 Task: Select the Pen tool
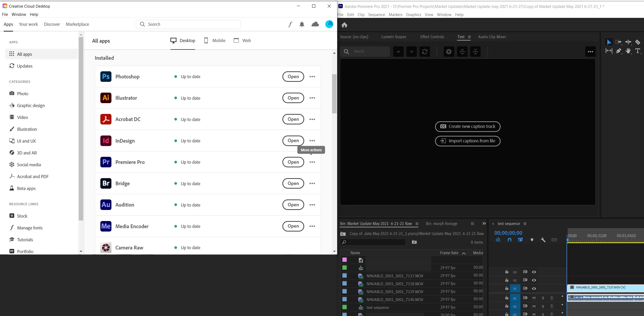(618, 51)
